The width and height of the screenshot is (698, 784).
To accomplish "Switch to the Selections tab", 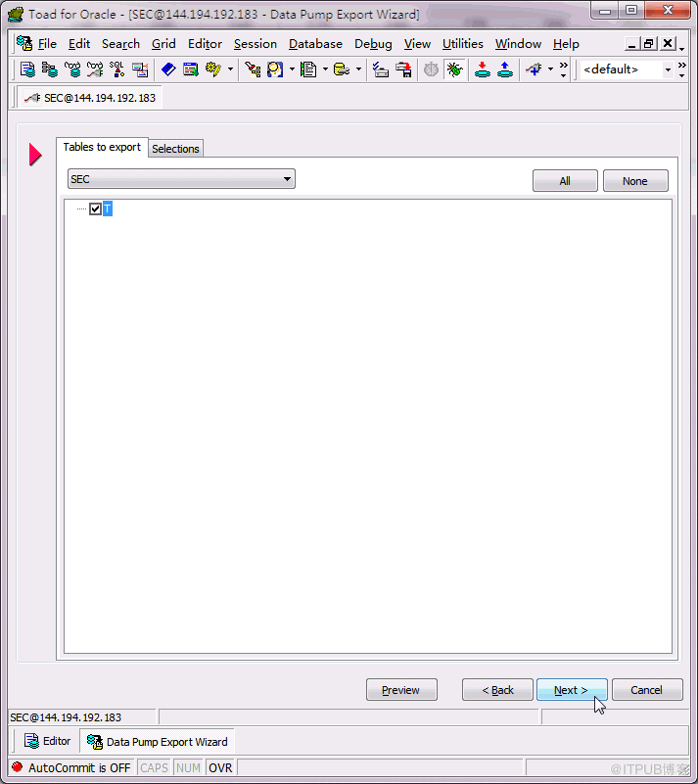I will point(175,149).
